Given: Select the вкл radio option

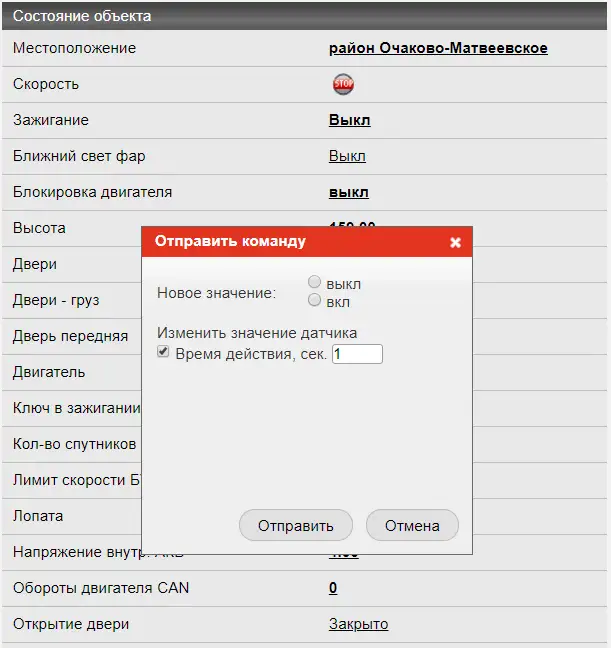Looking at the screenshot, I should [315, 300].
